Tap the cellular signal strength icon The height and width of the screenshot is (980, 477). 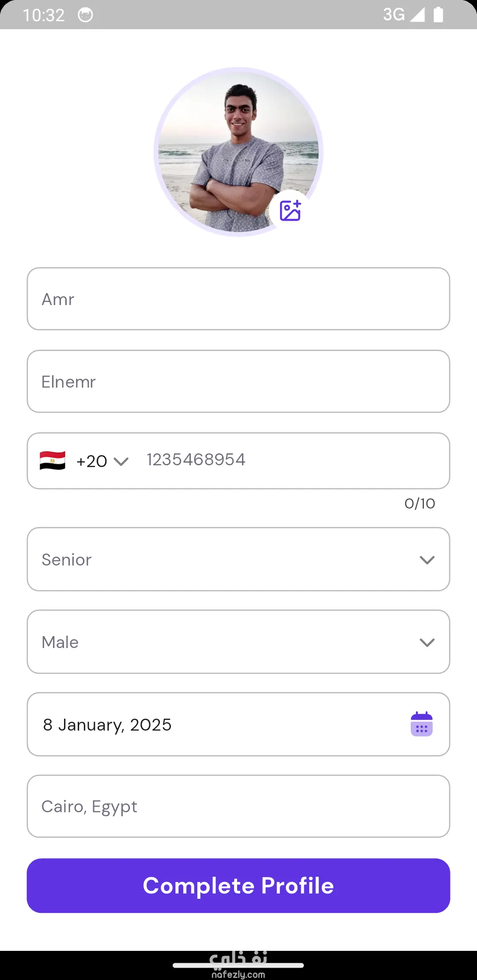coord(417,15)
